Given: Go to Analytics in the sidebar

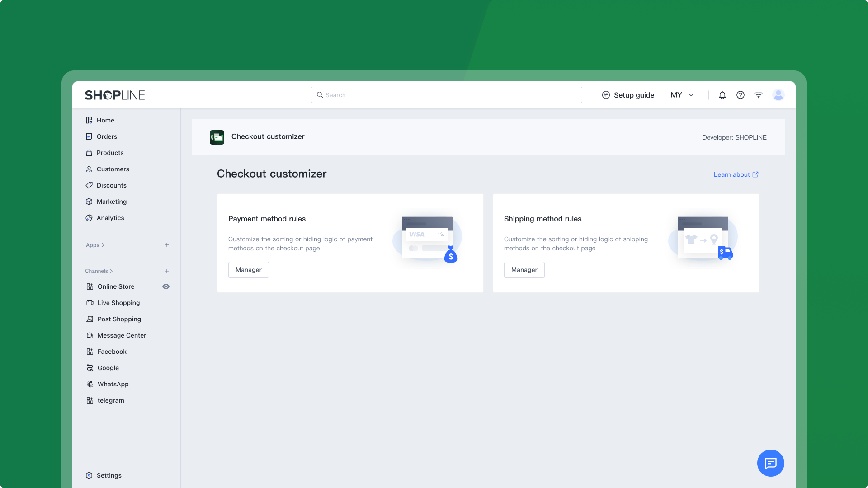Looking at the screenshot, I should [x=110, y=218].
